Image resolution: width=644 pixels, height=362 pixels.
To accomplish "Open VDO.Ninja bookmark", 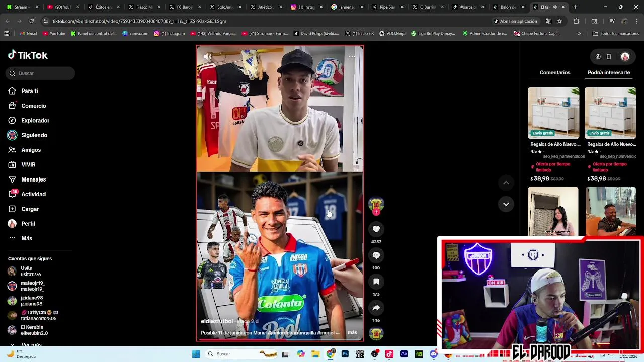I will [392, 34].
